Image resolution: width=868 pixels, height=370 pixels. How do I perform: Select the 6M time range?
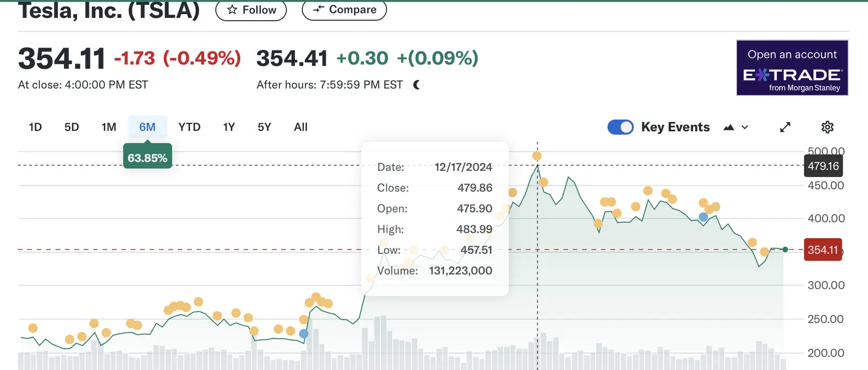[x=147, y=127]
